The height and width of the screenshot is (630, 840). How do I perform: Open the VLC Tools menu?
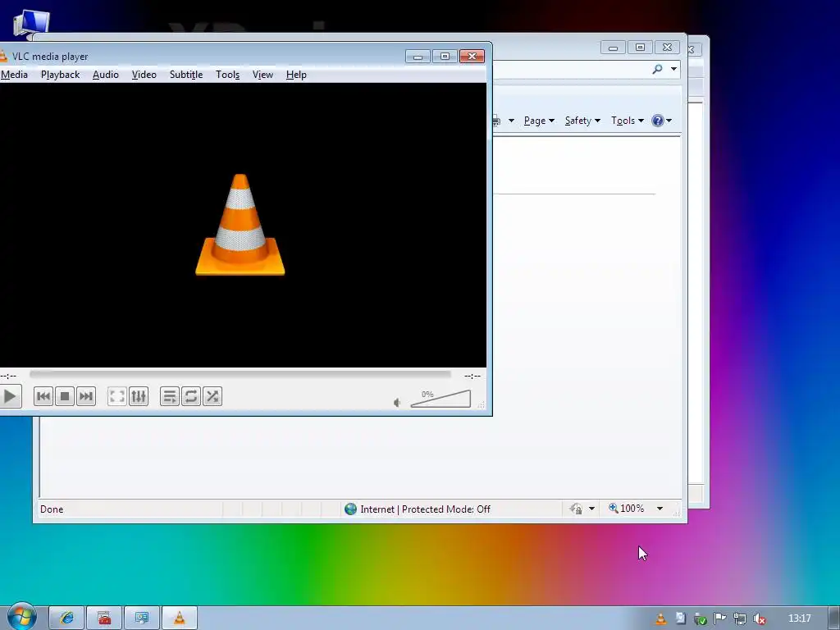click(x=228, y=75)
